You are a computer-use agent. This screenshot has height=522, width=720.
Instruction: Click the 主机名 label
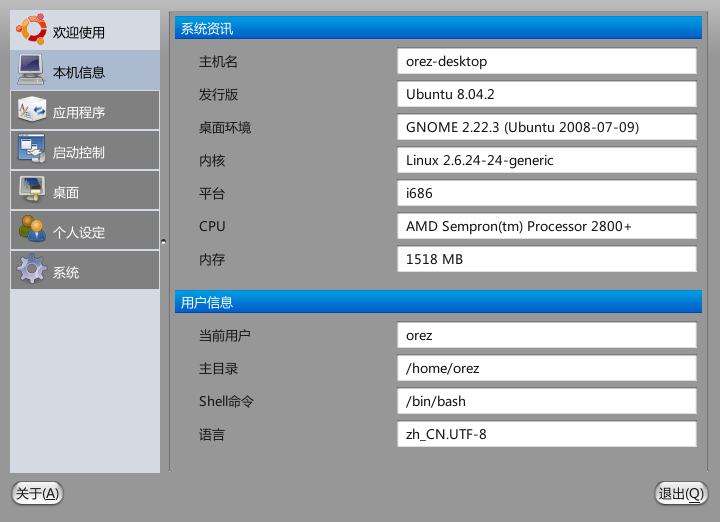tap(218, 62)
